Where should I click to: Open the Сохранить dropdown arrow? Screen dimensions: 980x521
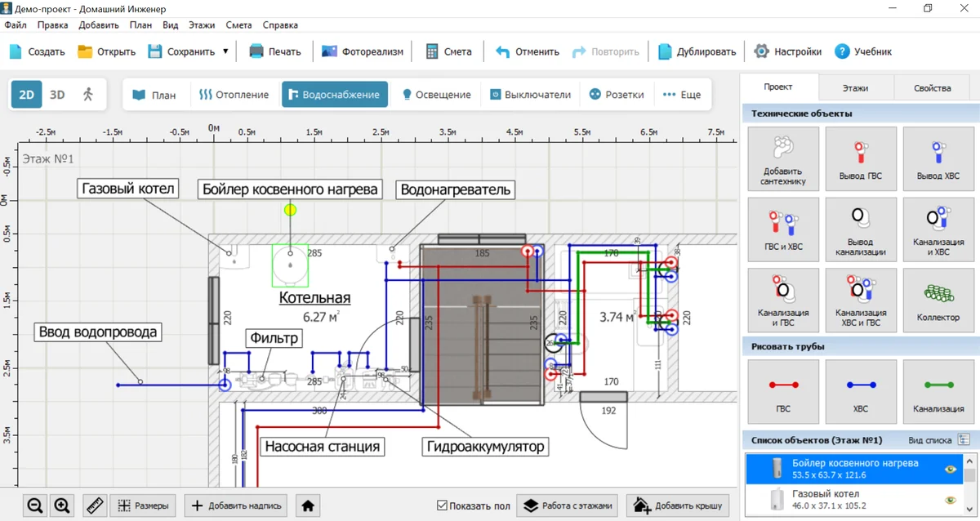pyautogui.click(x=225, y=51)
